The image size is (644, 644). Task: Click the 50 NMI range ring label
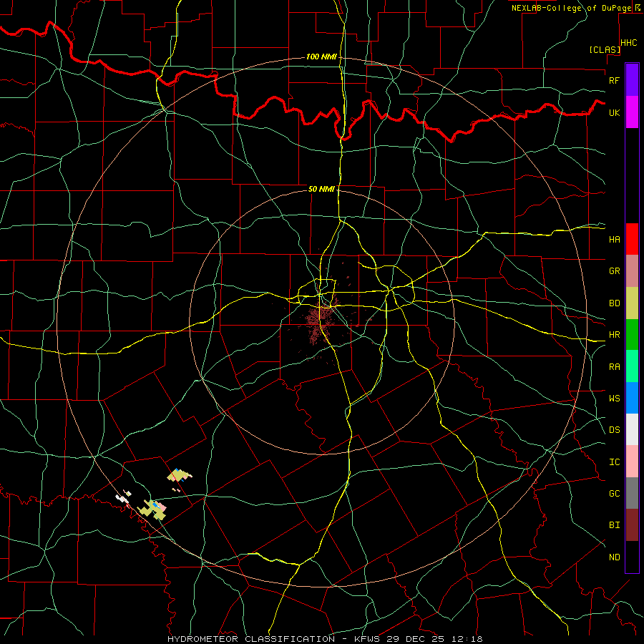click(321, 189)
